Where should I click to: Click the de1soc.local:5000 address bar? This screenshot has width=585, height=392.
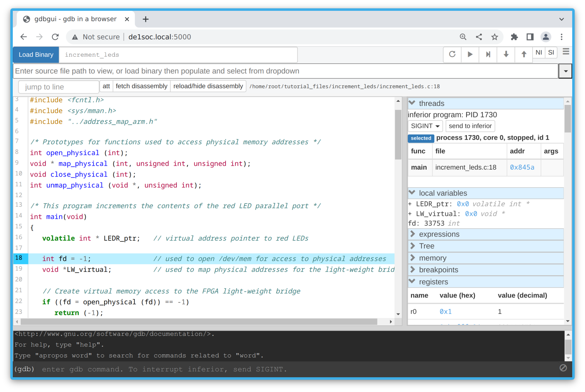tap(160, 37)
